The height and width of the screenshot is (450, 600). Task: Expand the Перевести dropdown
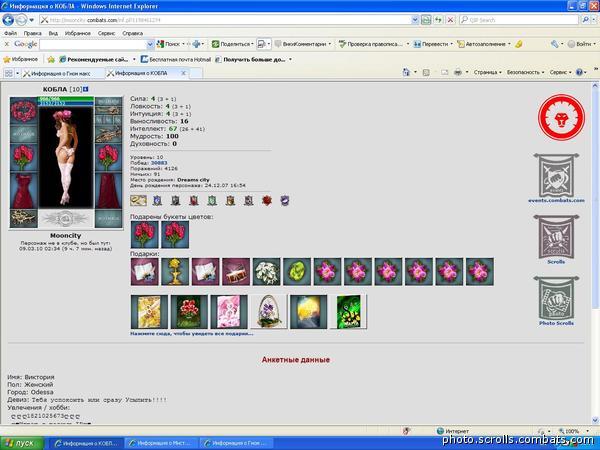click(452, 44)
